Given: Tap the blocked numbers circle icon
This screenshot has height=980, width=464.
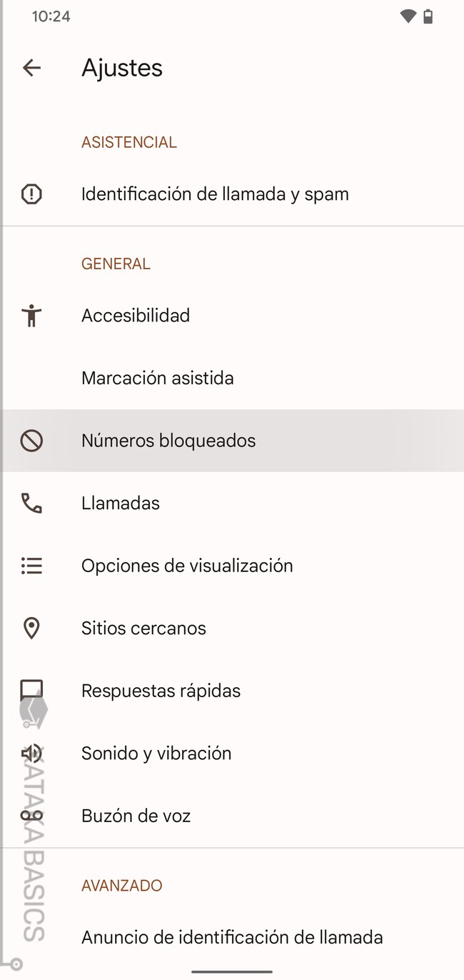Looking at the screenshot, I should pyautogui.click(x=31, y=441).
